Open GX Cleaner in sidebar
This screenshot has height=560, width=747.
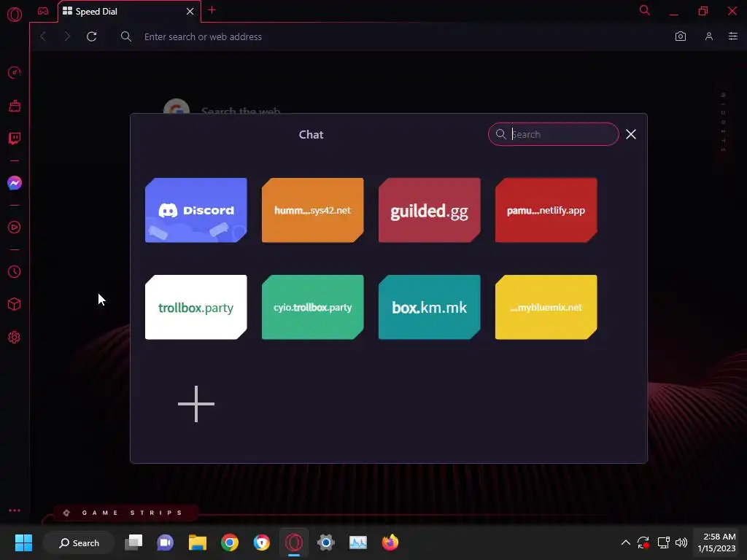pyautogui.click(x=15, y=106)
